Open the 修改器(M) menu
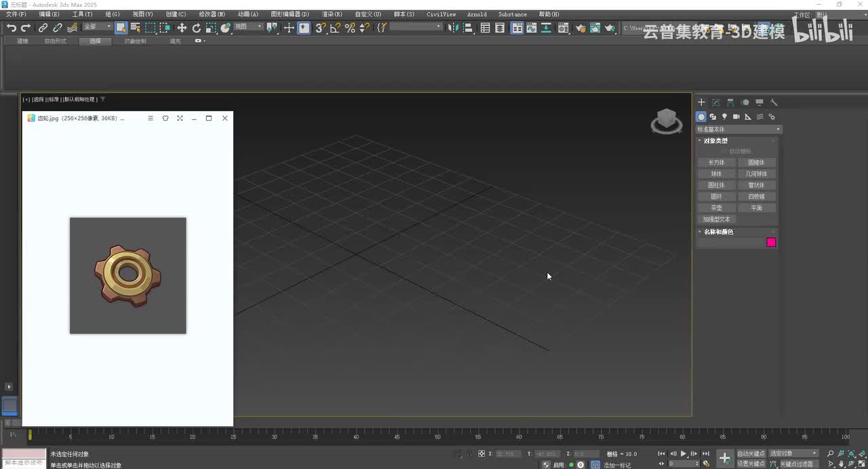Viewport: 868px width, 469px height. tap(212, 14)
